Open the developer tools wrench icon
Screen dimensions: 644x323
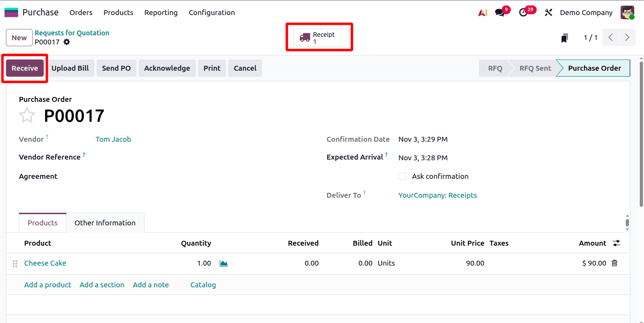point(548,12)
